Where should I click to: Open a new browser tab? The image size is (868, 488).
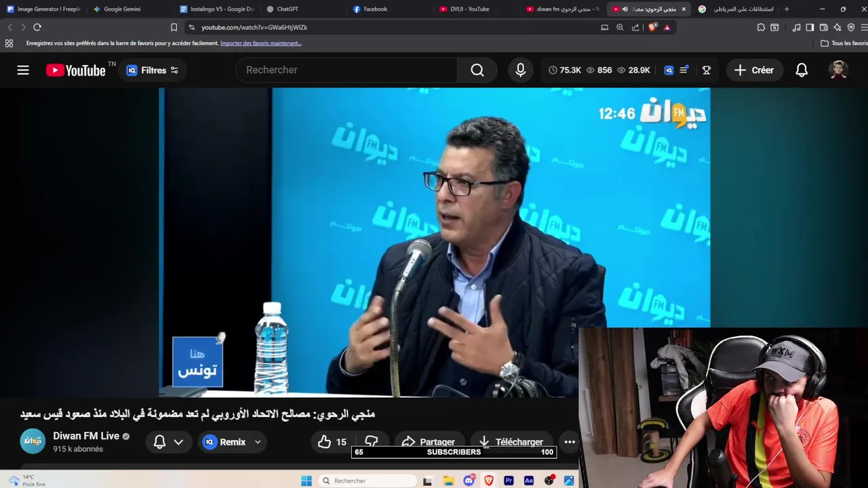pyautogui.click(x=787, y=9)
